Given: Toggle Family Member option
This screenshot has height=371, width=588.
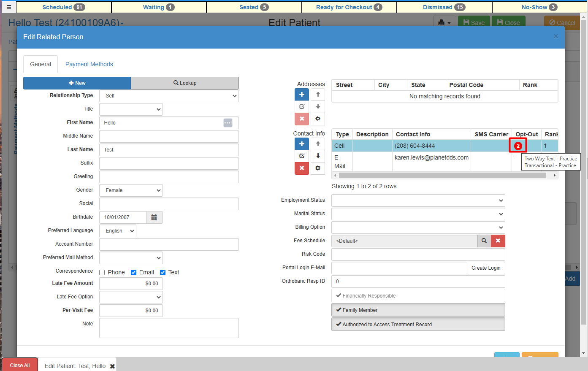Looking at the screenshot, I should (418, 310).
